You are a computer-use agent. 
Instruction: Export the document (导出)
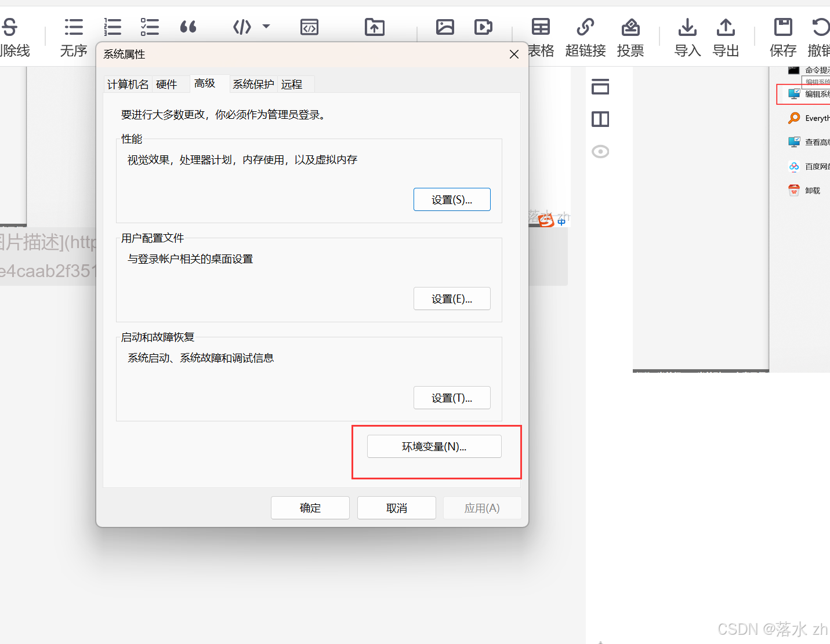[726, 37]
